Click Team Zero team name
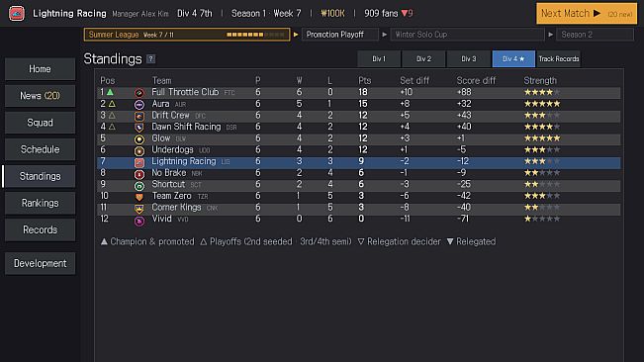This screenshot has width=644, height=362. pyautogui.click(x=172, y=196)
